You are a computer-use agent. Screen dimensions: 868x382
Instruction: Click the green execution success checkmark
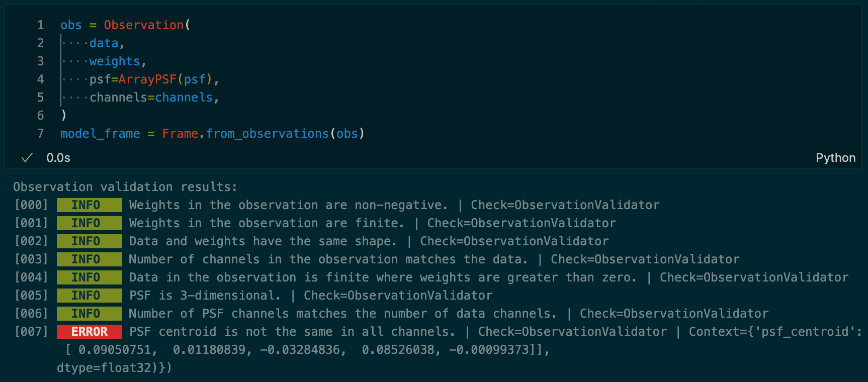(x=27, y=158)
